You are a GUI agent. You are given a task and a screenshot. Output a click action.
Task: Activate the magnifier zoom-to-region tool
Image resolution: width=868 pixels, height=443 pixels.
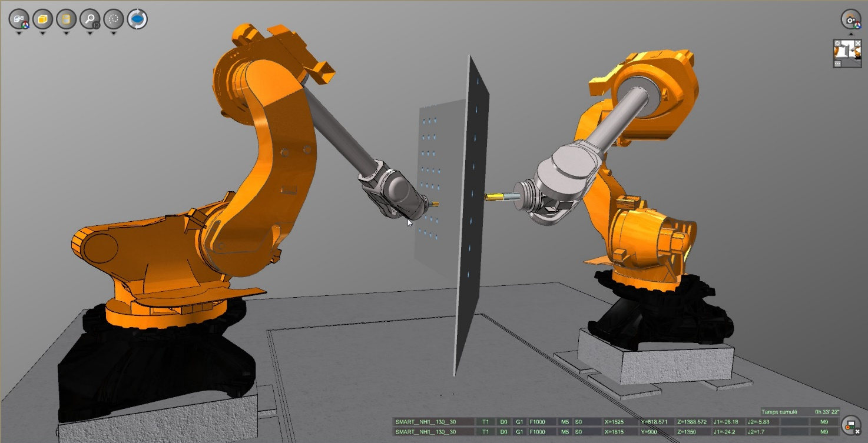coord(90,19)
